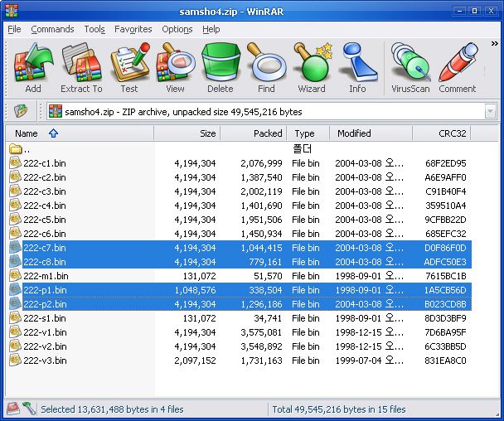The width and height of the screenshot is (504, 421).
Task: Click the 222-c1.bin file icon
Action: (15, 162)
